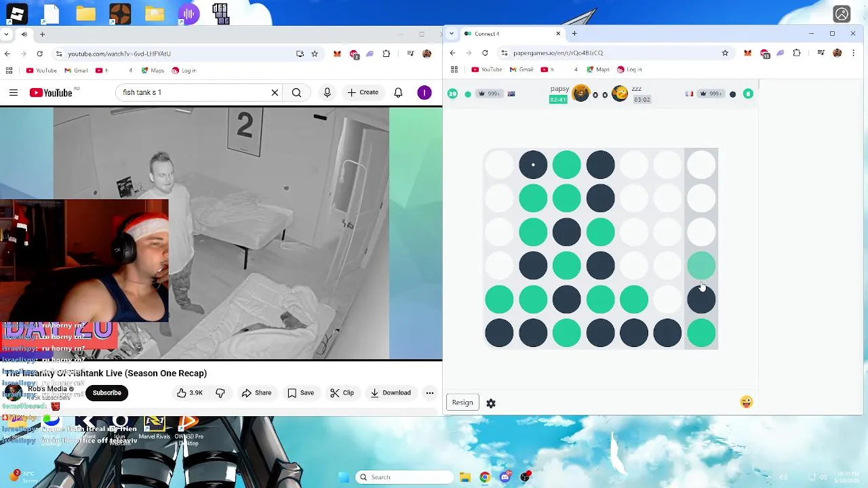The width and height of the screenshot is (868, 488).
Task: Mute the audio-playing YouTube tab
Action: tap(24, 35)
